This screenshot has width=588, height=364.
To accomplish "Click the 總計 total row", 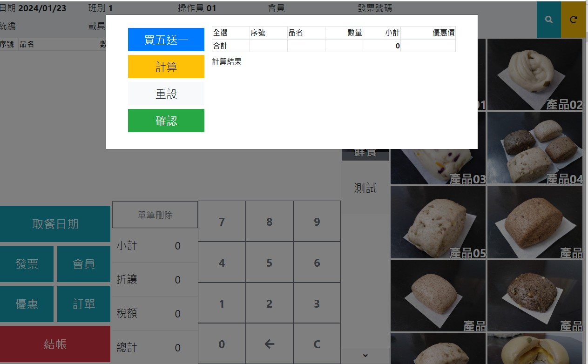I will 155,347.
